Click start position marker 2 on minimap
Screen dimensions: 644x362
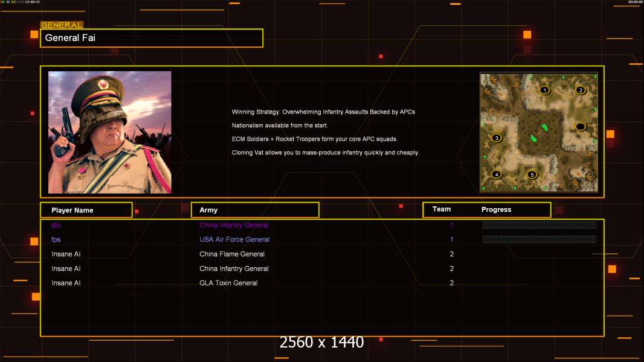pos(581,90)
